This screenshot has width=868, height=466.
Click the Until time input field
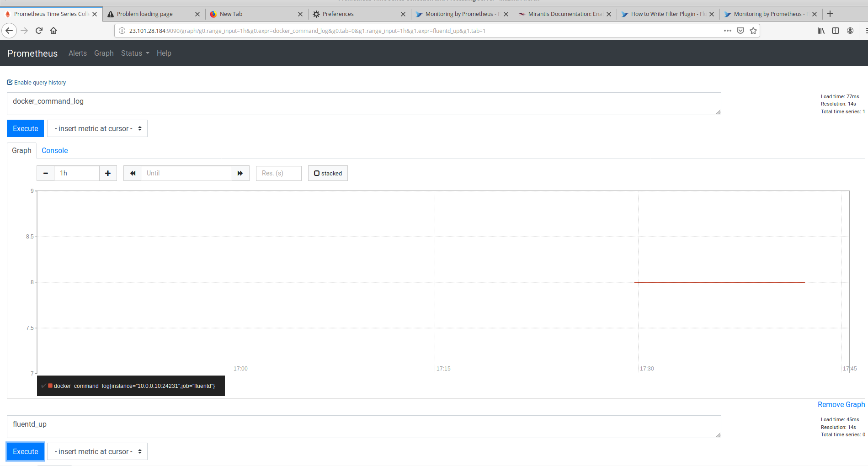click(x=186, y=173)
